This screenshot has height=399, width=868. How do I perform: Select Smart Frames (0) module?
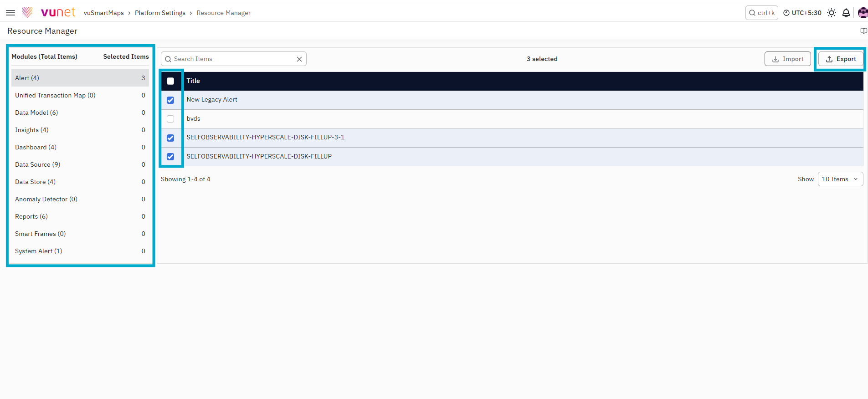80,234
